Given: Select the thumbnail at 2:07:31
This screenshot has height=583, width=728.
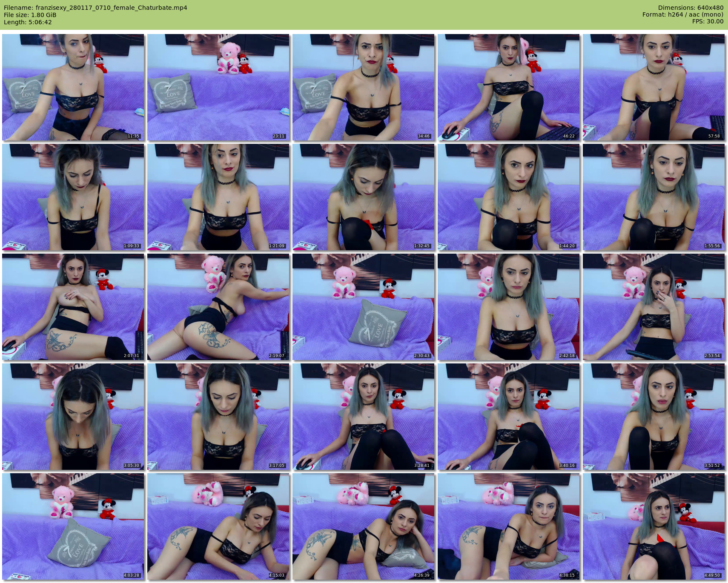Looking at the screenshot, I should (73, 307).
